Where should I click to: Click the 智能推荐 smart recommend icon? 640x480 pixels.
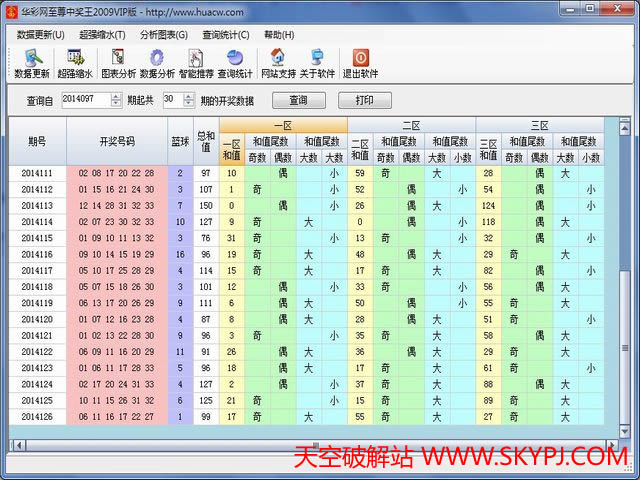pyautogui.click(x=196, y=63)
